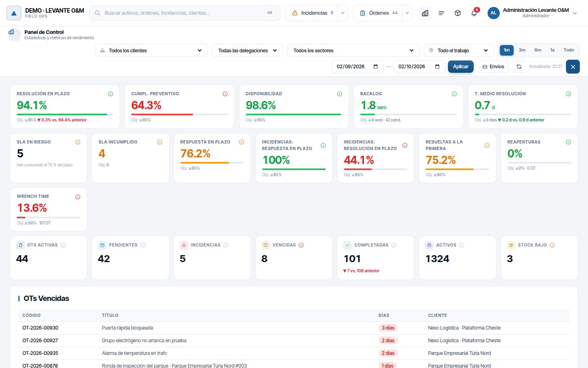Select the Todo time range tab
Viewport: 588px width, 368px height.
point(569,50)
